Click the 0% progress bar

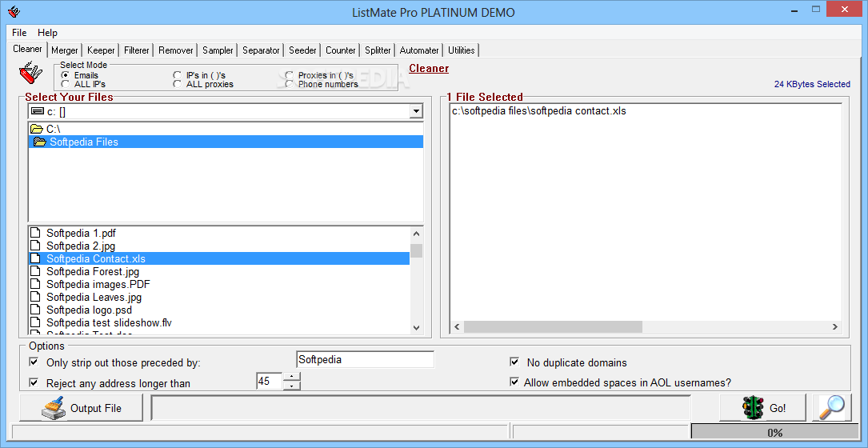(x=774, y=433)
